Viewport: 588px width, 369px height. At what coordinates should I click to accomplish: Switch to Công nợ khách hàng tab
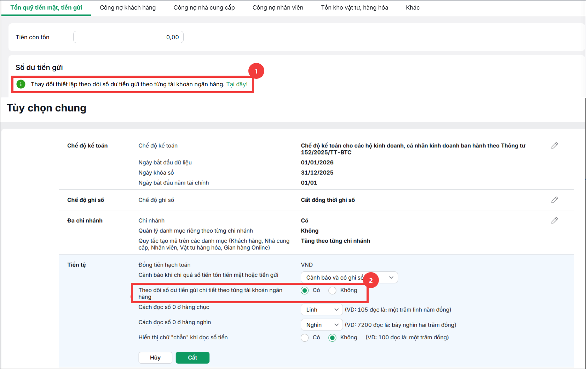128,7
